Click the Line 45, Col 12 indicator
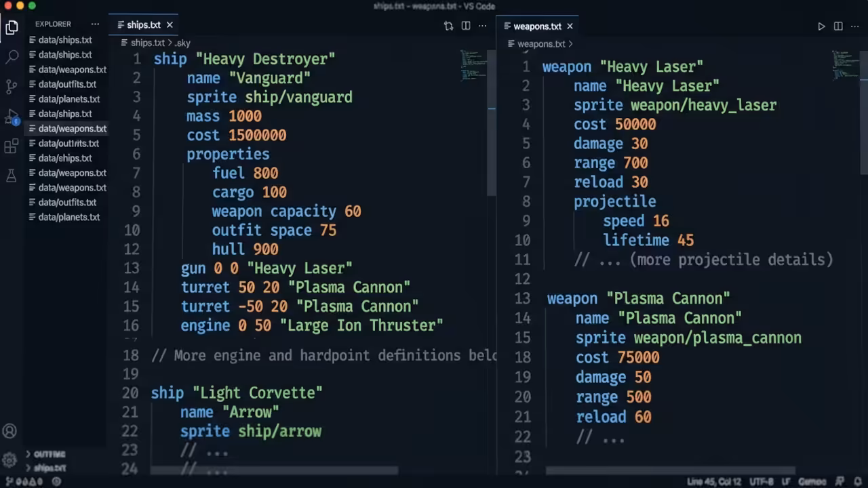The image size is (868, 488). click(714, 482)
